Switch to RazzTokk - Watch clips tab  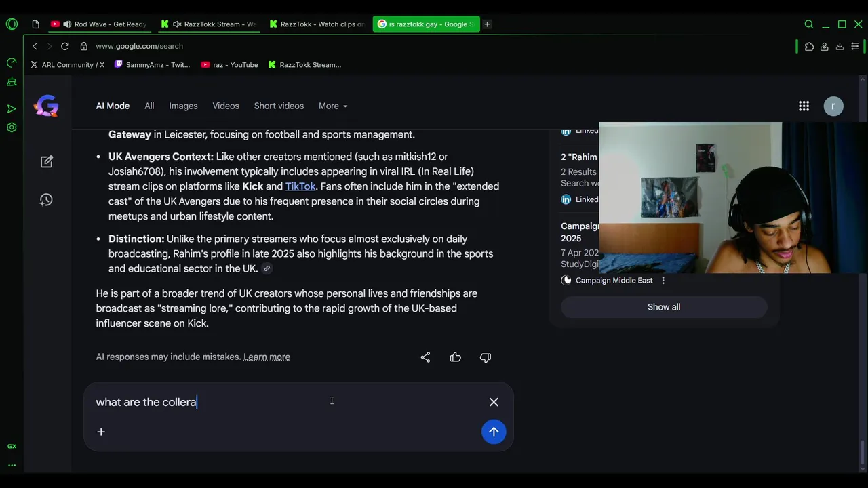coord(317,24)
